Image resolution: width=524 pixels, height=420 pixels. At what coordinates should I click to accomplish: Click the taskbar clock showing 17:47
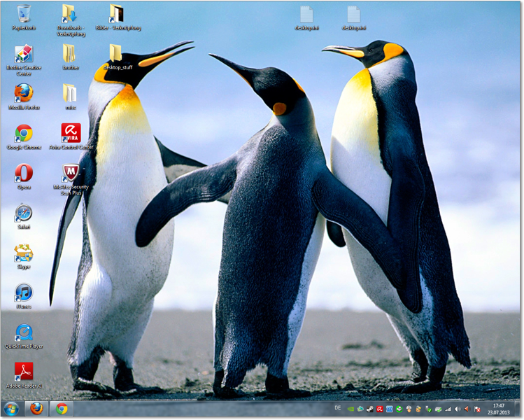498,409
